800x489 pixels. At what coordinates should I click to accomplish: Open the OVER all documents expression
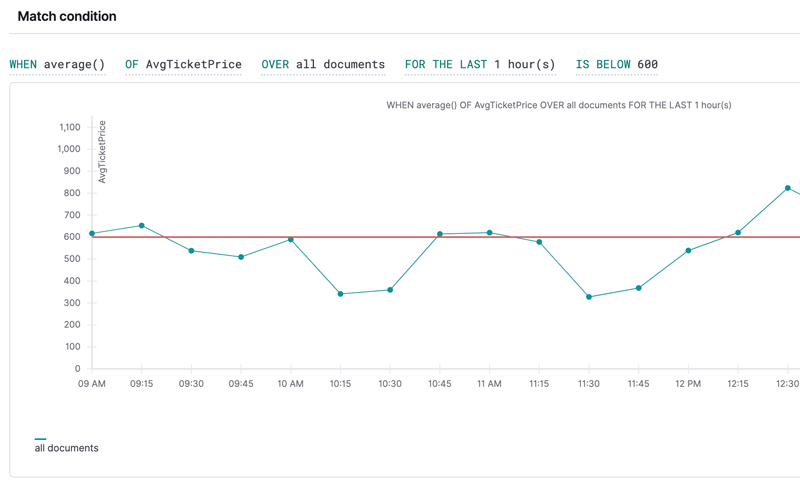(x=323, y=64)
